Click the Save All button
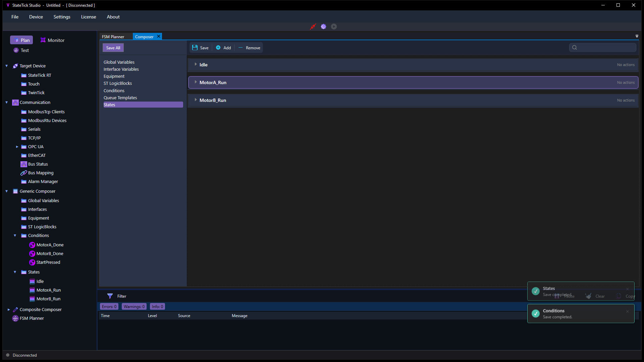644x362 pixels. [x=113, y=48]
